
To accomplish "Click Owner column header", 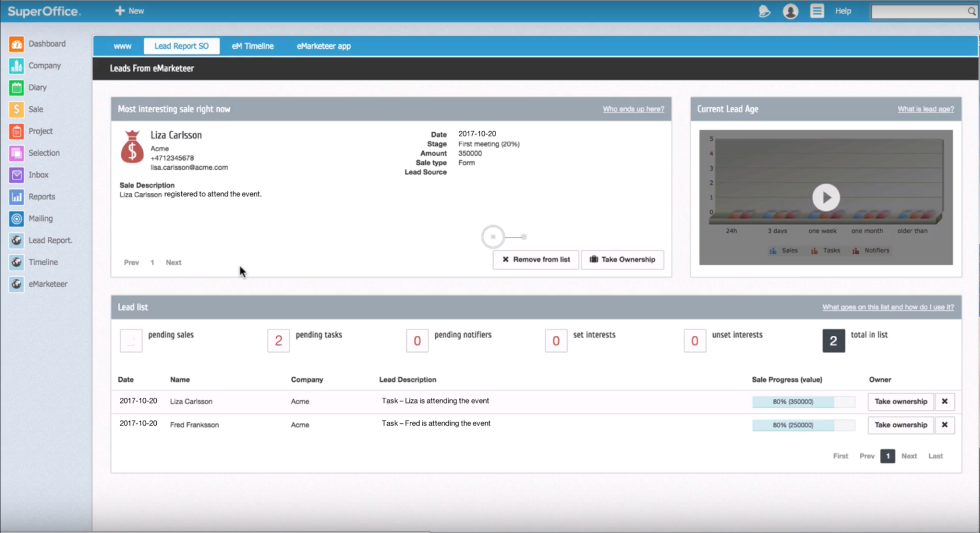I will pos(880,380).
